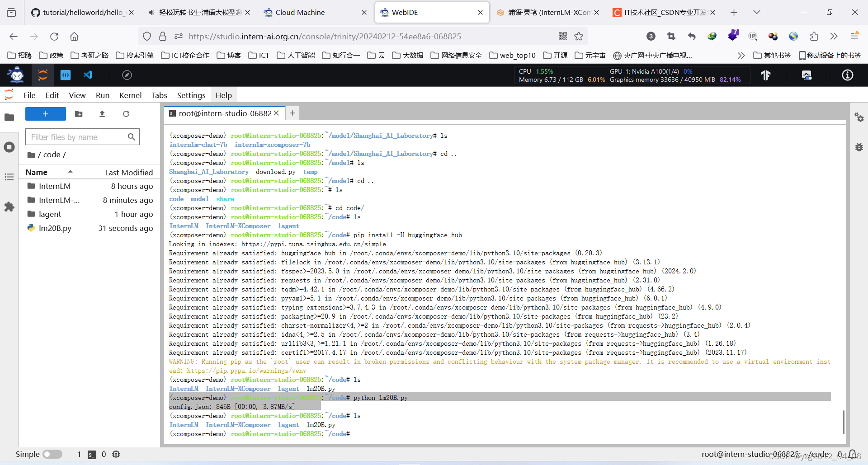The height and width of the screenshot is (465, 868).
Task: Click the crop screenshot toolbar icon
Action: click(x=671, y=36)
